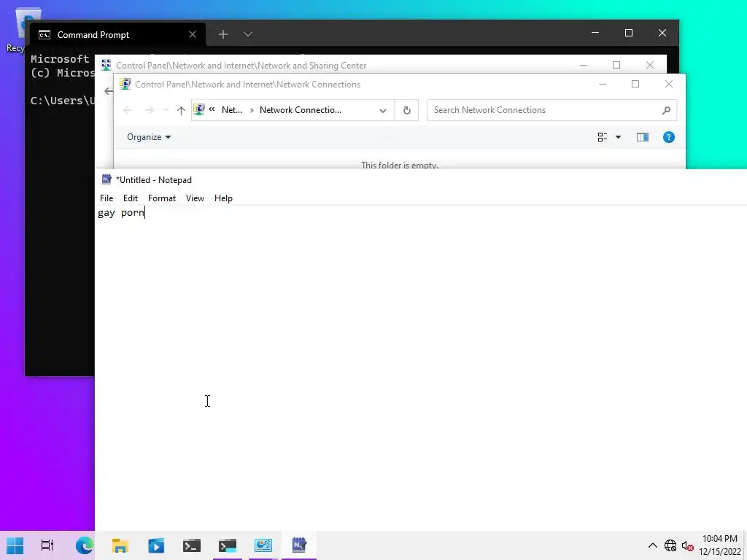The height and width of the screenshot is (560, 747).
Task: Maximize the Network Connections window
Action: point(635,84)
